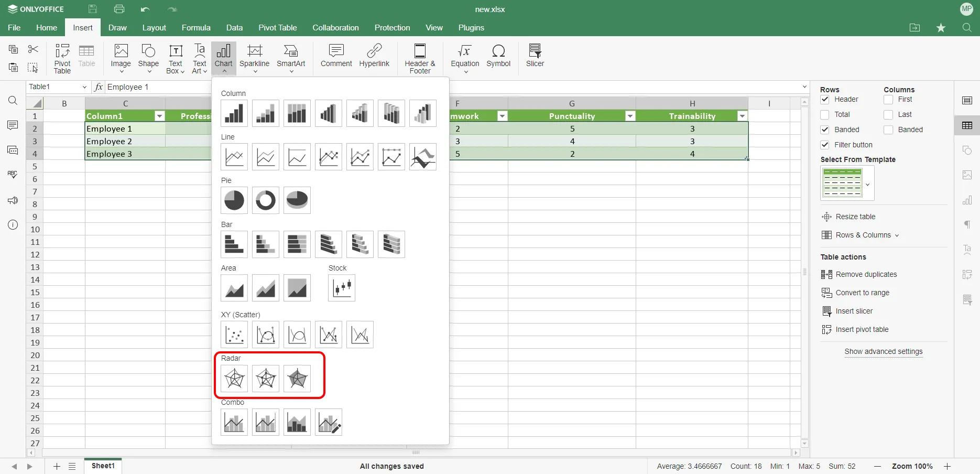Viewport: 980px width, 474px height.
Task: Select the filled radar chart type
Action: [x=297, y=378]
